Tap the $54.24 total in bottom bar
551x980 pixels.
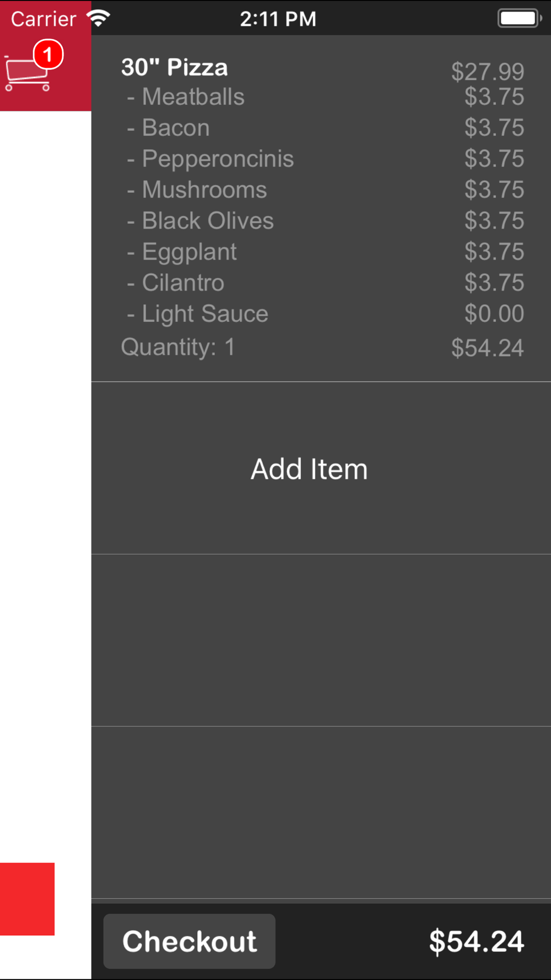pyautogui.click(x=477, y=941)
